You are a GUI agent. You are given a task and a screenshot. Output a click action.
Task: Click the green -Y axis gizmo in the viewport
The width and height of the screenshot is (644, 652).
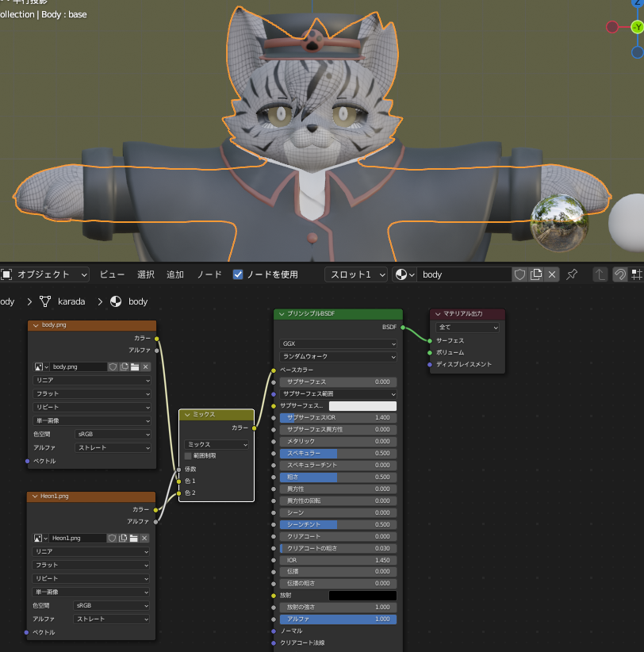click(x=638, y=28)
